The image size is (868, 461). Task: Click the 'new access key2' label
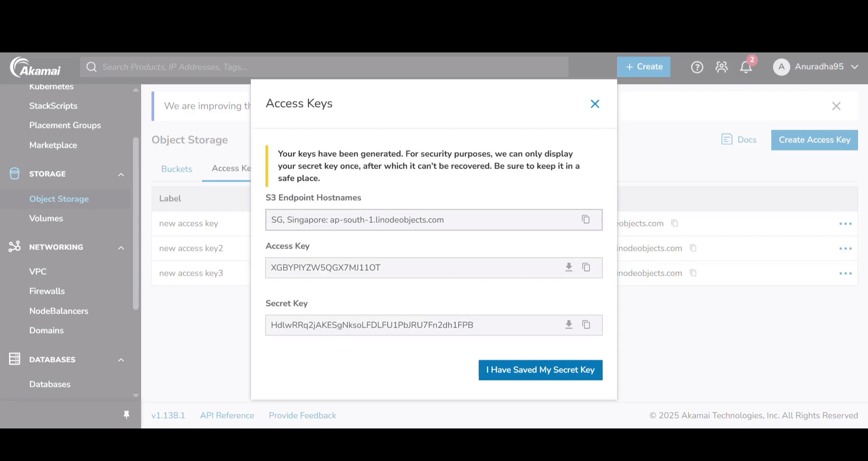pyautogui.click(x=191, y=248)
